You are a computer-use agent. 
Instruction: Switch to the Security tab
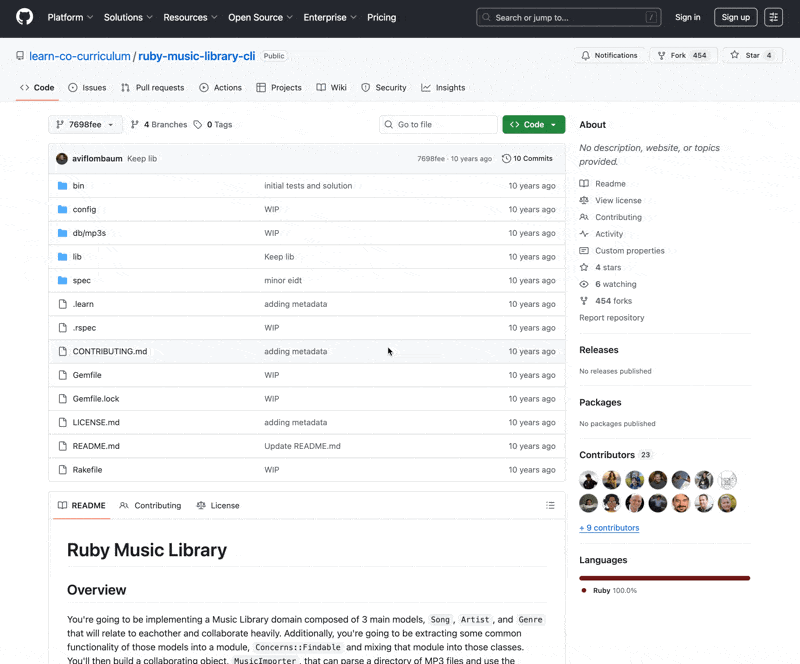pos(384,88)
